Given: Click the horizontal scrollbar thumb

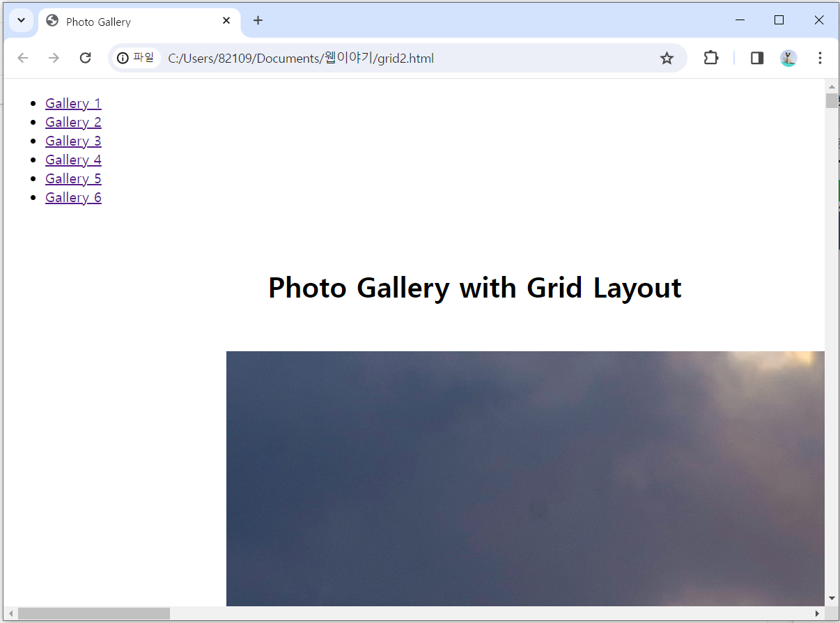Looking at the screenshot, I should pyautogui.click(x=94, y=613).
